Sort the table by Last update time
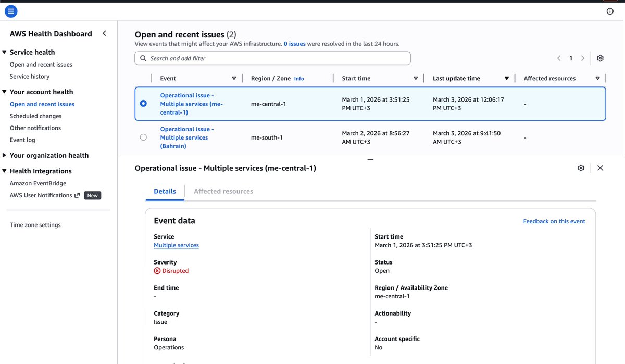 (506, 79)
